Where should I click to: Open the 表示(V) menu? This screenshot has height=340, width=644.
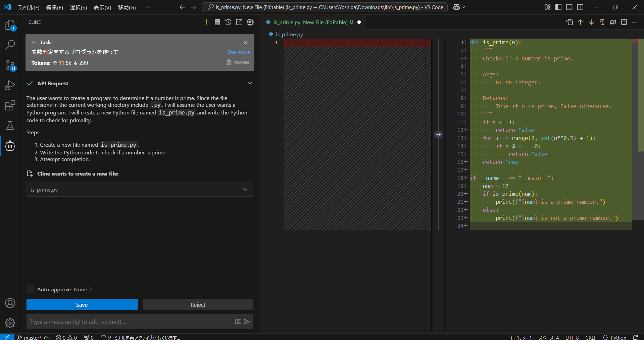click(x=102, y=7)
